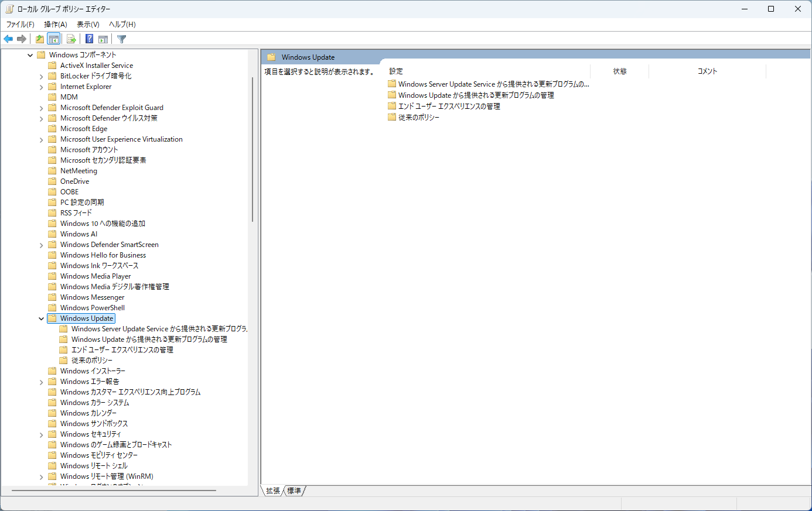Click the blue Help question mark icon

(89, 39)
